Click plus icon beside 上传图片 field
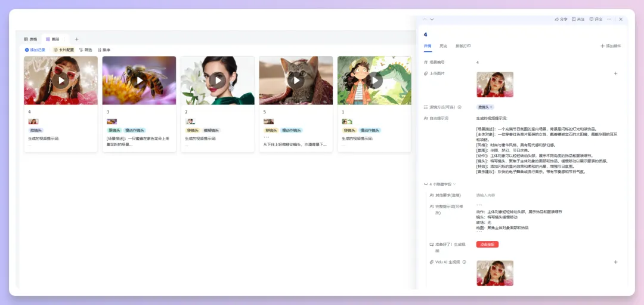This screenshot has height=305, width=644. click(615, 73)
